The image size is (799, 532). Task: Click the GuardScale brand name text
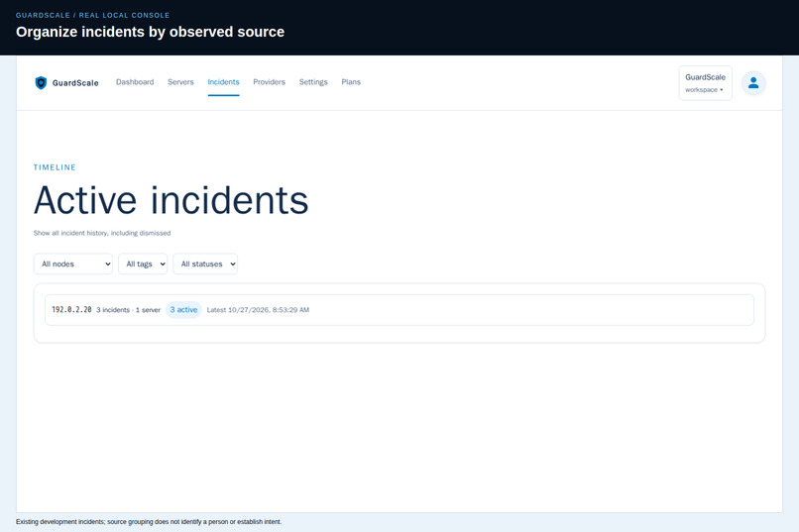pyautogui.click(x=75, y=83)
